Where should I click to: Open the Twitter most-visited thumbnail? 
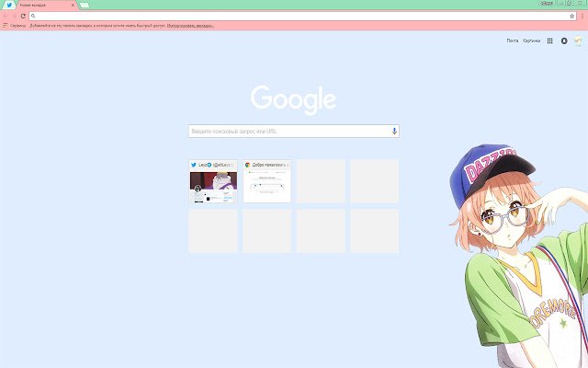point(213,181)
